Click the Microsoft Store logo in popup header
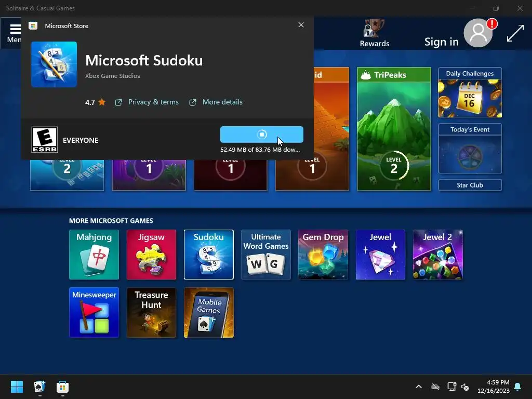 point(33,25)
